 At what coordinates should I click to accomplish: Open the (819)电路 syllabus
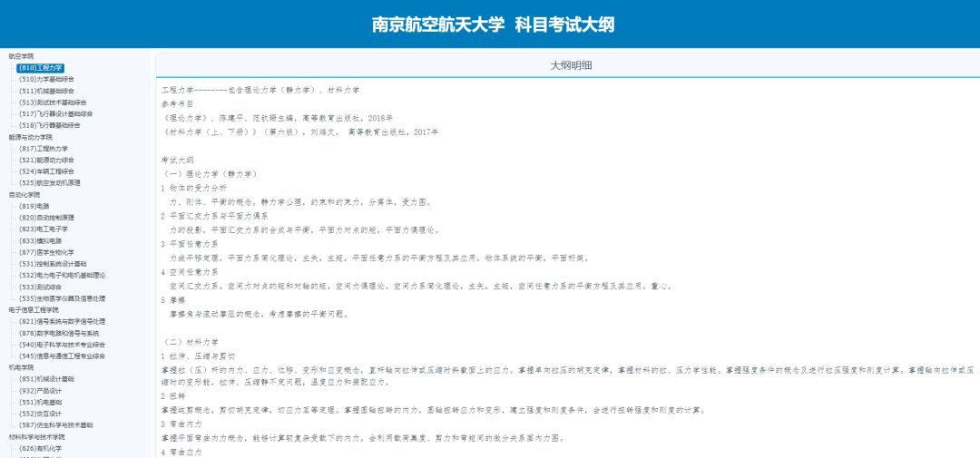[x=34, y=206]
